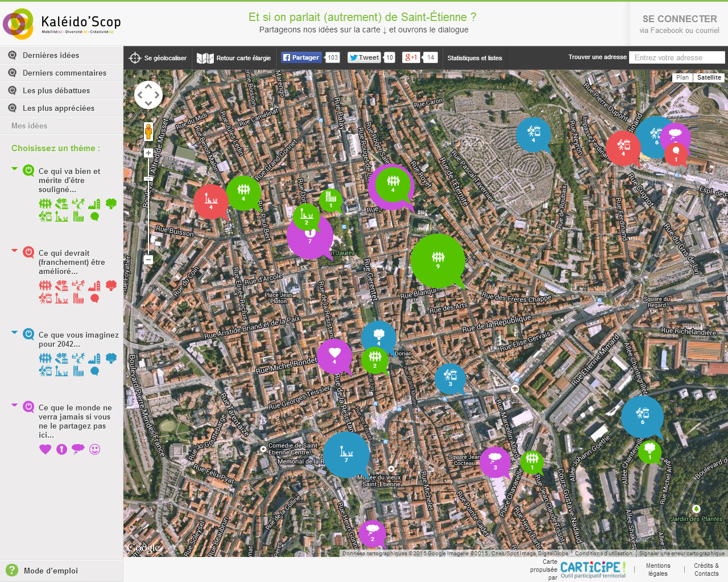Click the red bar chart icon filter

coord(94,285)
